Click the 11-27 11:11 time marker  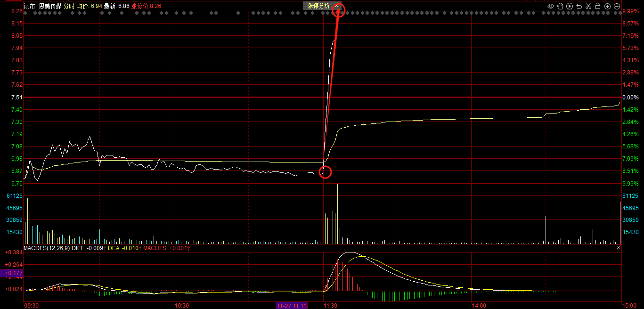292,306
